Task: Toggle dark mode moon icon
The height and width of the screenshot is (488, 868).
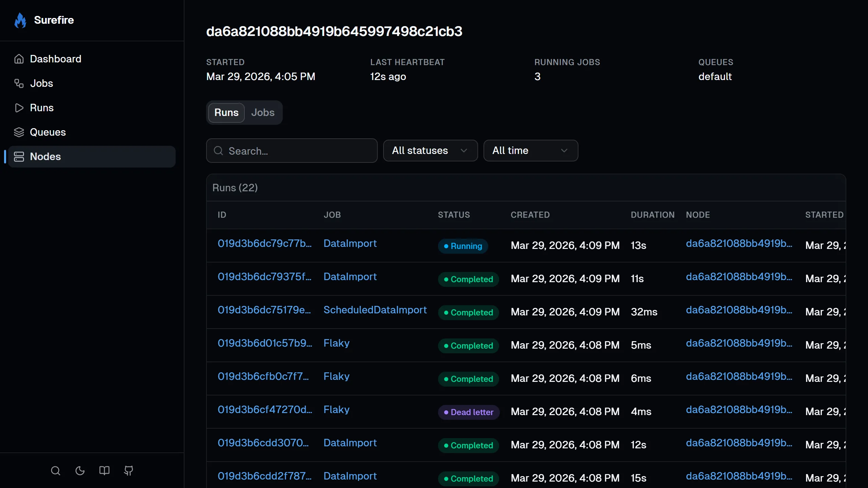Action: click(x=80, y=471)
